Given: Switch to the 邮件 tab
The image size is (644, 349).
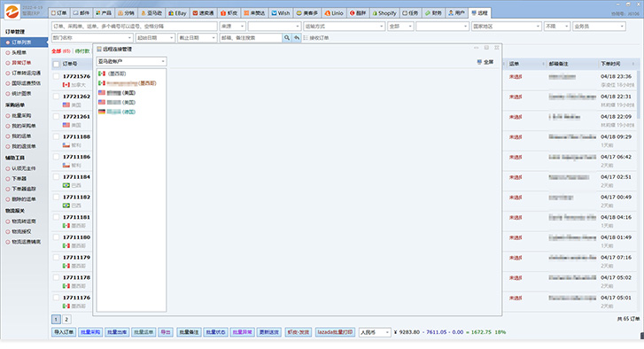Looking at the screenshot, I should click(x=81, y=13).
